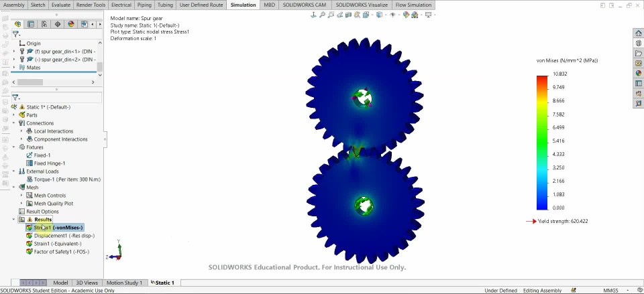Collapse the Connections folder
This screenshot has height=294, width=644.
pyautogui.click(x=13, y=123)
